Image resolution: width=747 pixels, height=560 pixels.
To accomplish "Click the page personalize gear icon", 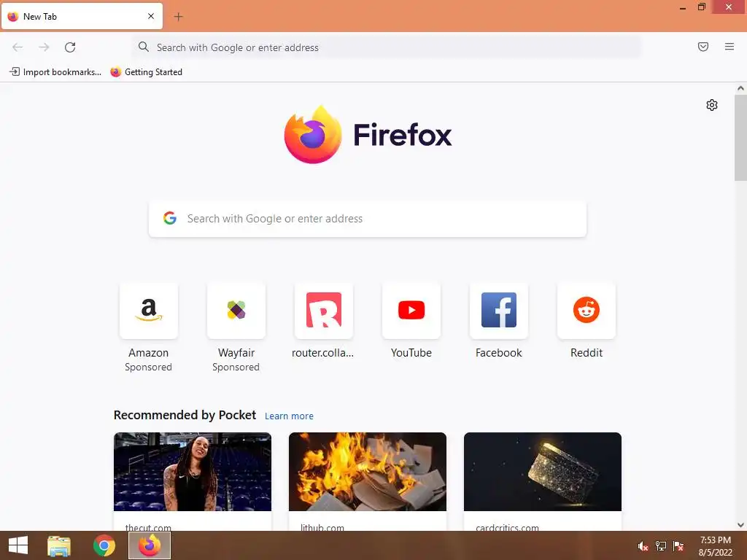I will click(x=712, y=105).
